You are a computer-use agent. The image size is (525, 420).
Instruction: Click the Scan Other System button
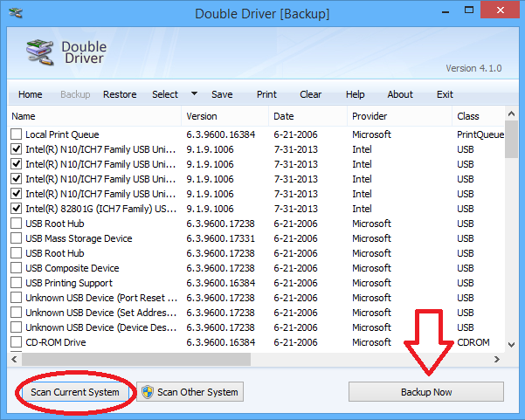point(190,392)
